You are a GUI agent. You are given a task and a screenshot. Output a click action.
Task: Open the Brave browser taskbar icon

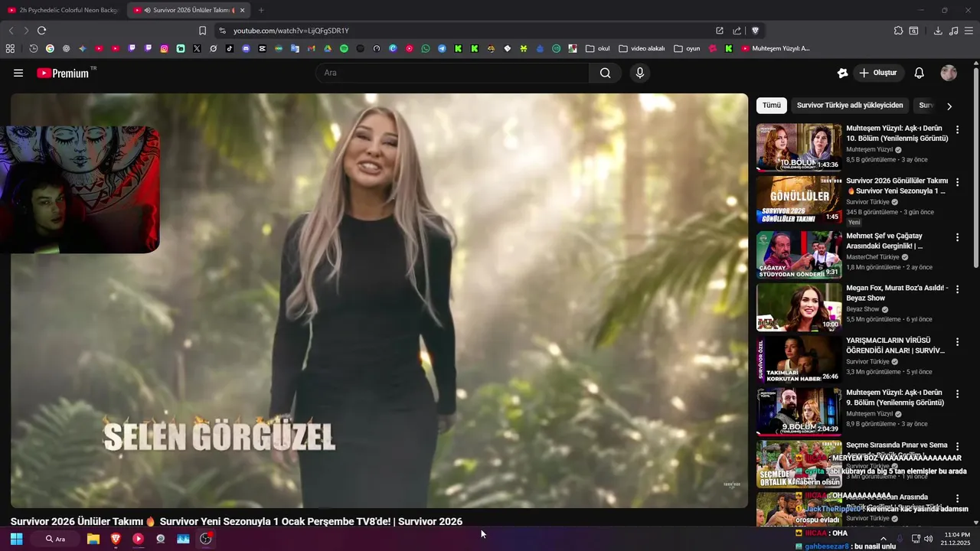[x=116, y=539]
